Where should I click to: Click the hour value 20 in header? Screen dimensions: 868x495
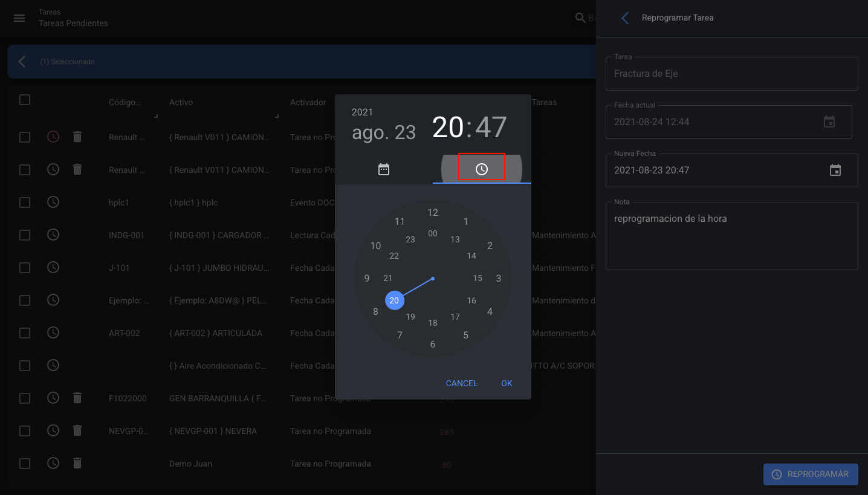[447, 128]
